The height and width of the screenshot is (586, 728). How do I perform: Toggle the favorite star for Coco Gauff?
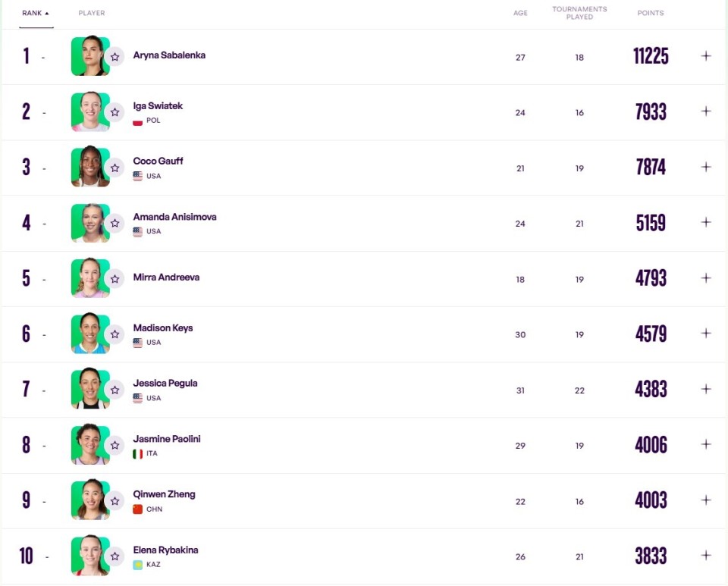pyautogui.click(x=115, y=168)
